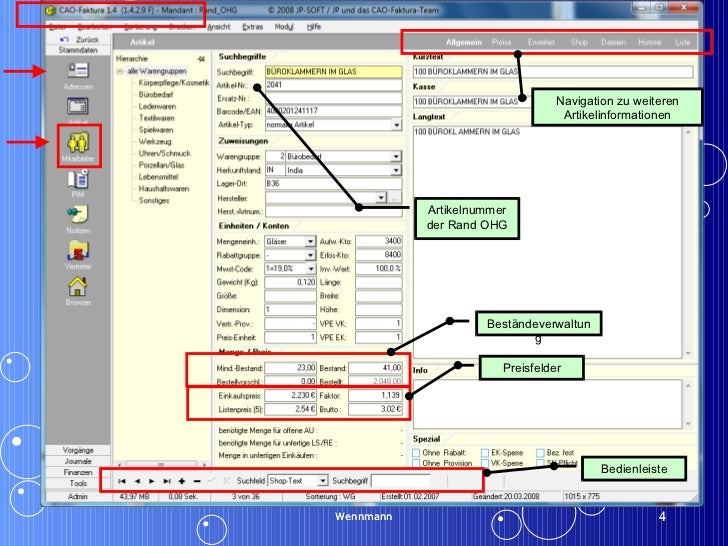This screenshot has width=728, height=546.
Task: Collapse the alle Warengruppen tree node
Action: [120, 71]
